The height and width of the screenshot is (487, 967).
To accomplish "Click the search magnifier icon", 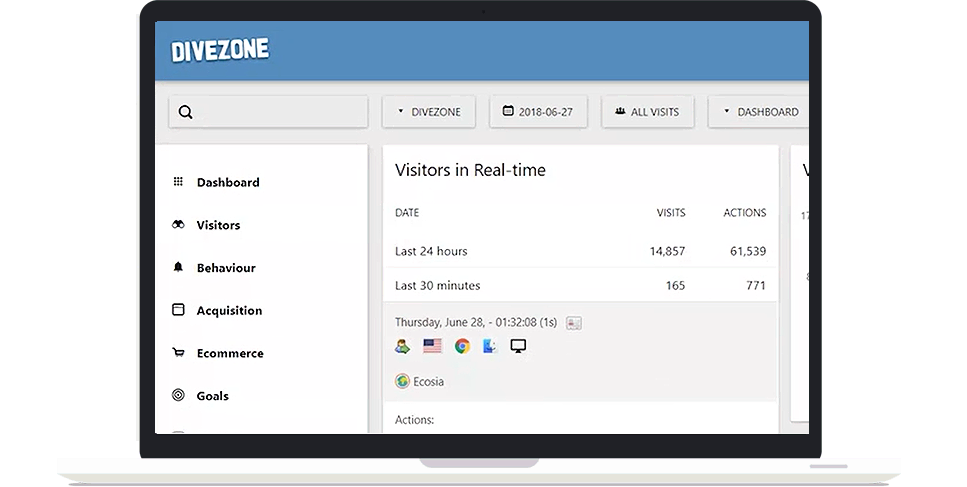I will [x=186, y=112].
